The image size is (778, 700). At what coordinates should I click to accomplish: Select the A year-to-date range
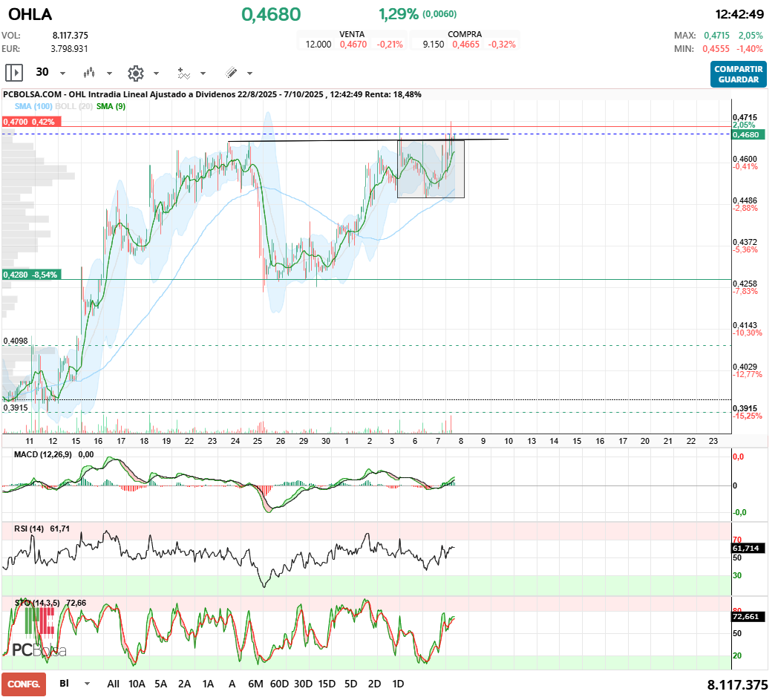pos(232,684)
